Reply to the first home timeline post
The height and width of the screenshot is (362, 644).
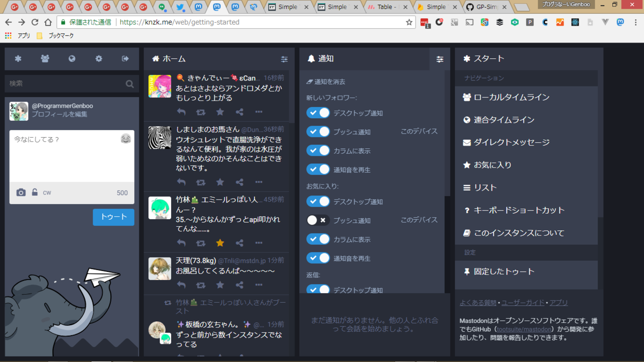(x=181, y=112)
